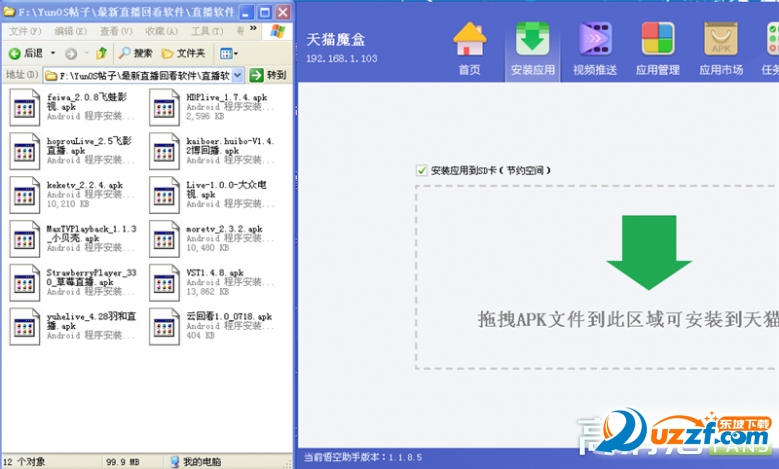Open 应用管理 app management
779x469 pixels.
click(x=658, y=49)
